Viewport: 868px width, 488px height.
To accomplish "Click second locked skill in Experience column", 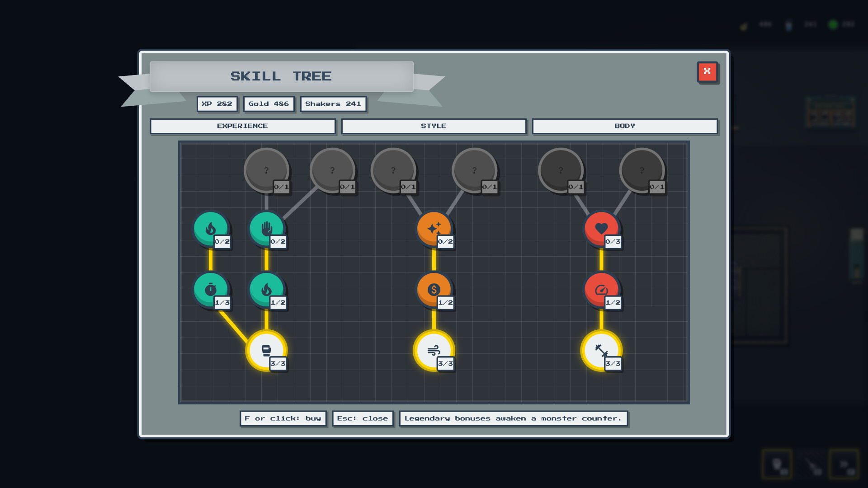I will (x=332, y=170).
